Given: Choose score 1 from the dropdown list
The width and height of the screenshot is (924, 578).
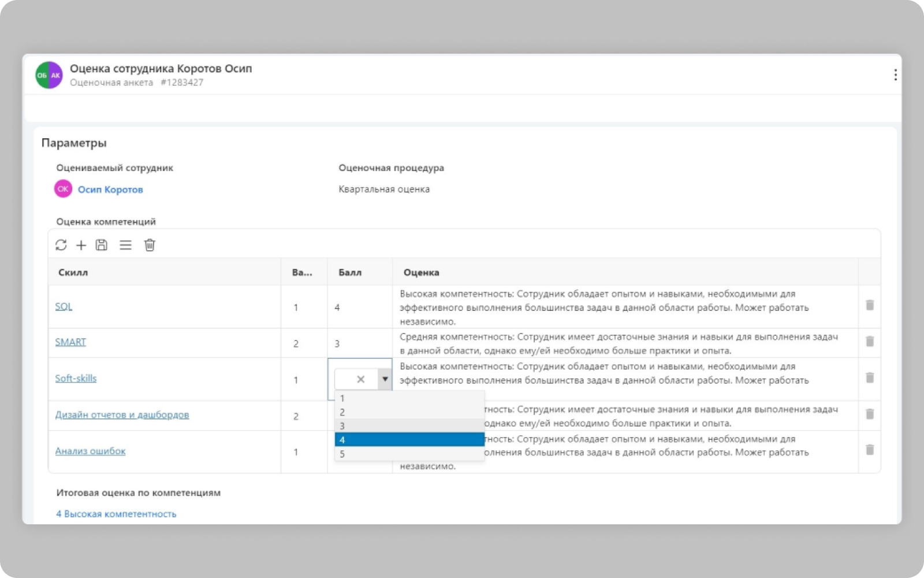Looking at the screenshot, I should tap(409, 398).
